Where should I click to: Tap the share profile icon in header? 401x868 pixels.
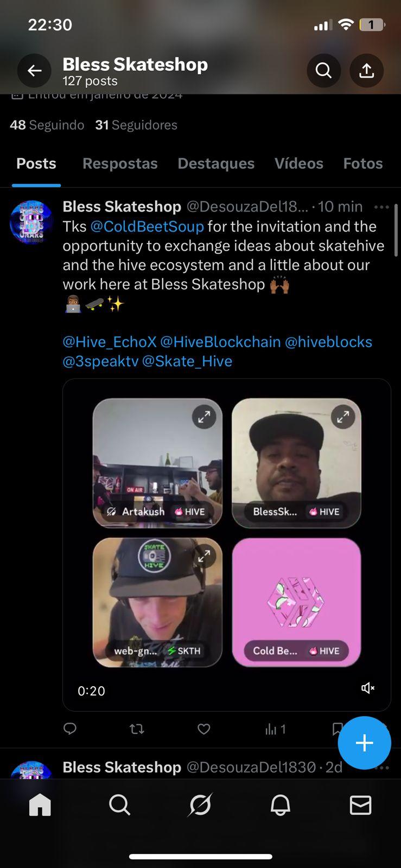click(367, 71)
